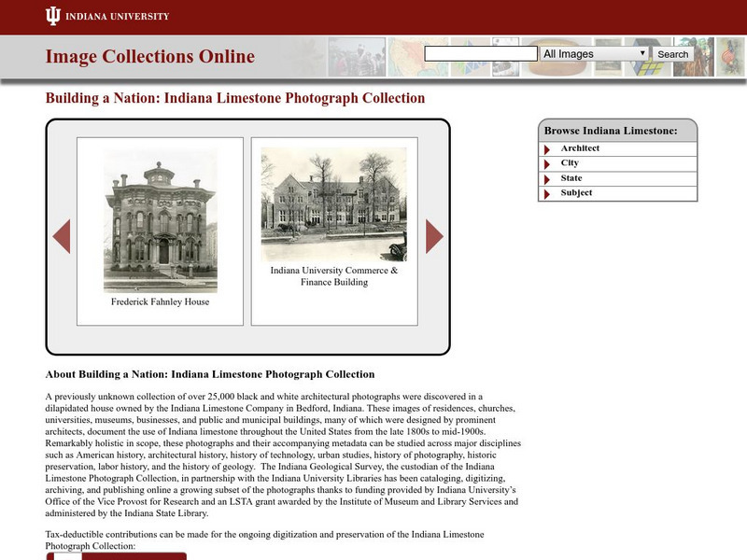Expand the City browse category
This screenshot has width=747, height=560.
tap(570, 163)
